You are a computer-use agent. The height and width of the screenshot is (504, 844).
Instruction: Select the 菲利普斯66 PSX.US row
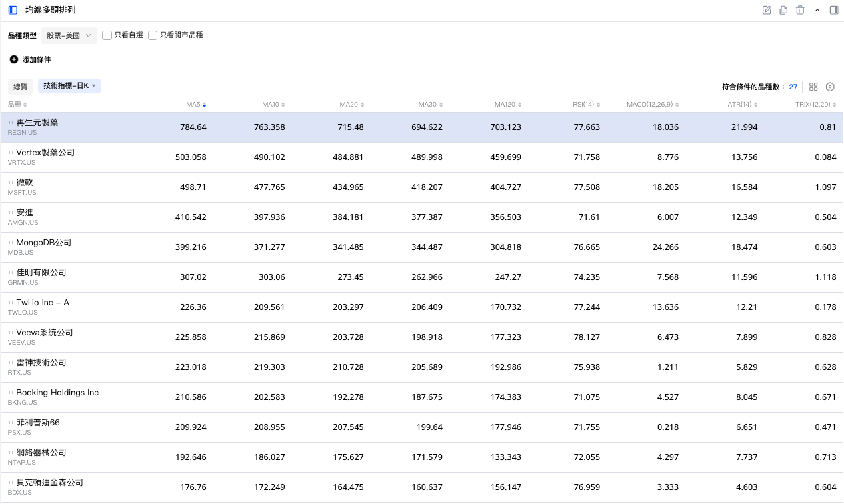pos(422,427)
